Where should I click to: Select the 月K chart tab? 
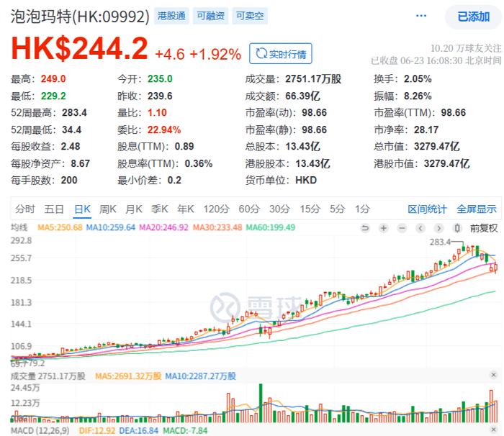134,209
